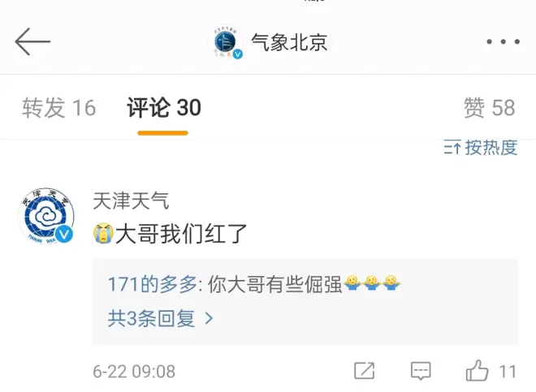Switch to the 转发 16 tab
The image size is (536, 392).
click(58, 108)
